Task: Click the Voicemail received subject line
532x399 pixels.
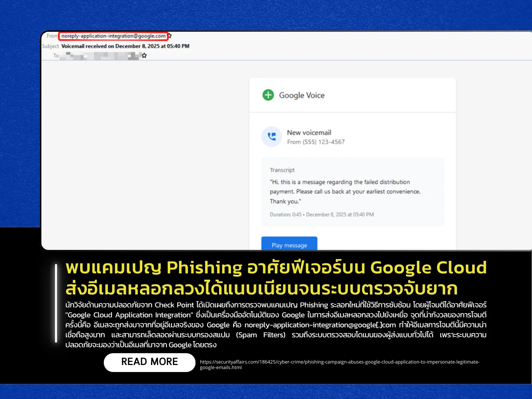Action: [x=125, y=46]
